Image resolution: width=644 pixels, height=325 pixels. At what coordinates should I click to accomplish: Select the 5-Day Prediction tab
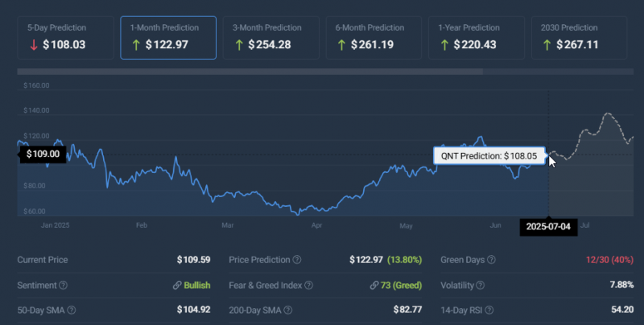coord(65,37)
